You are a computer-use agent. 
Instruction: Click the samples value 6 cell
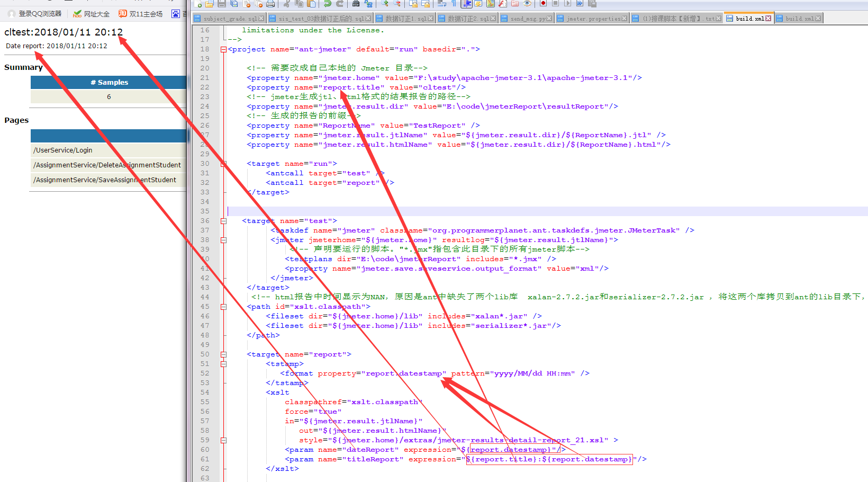[x=108, y=97]
